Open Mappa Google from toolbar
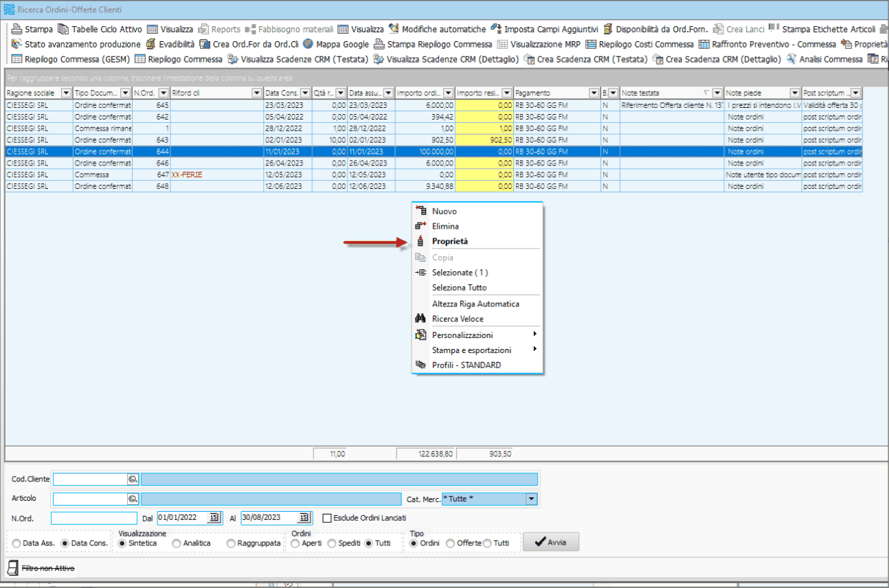The image size is (889, 588). [x=336, y=44]
